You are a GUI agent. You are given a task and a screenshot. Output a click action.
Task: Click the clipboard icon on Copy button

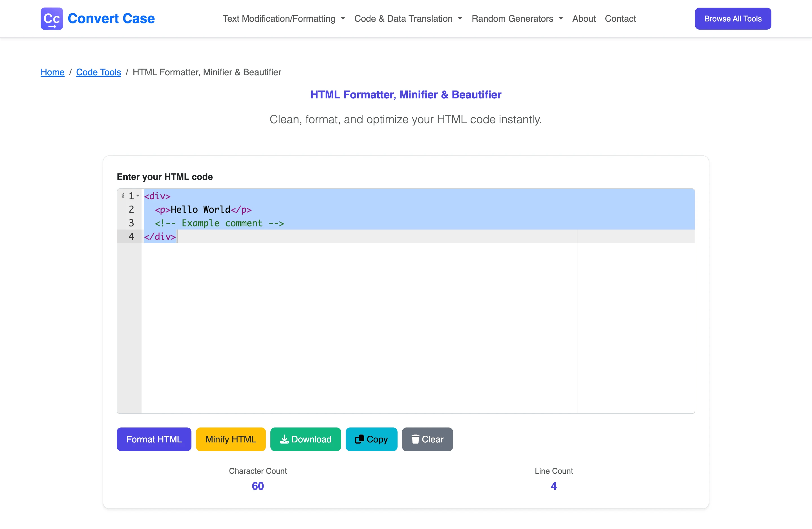pos(359,439)
